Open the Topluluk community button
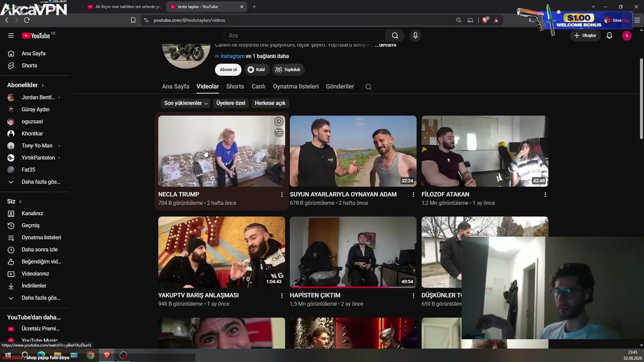Image resolution: width=644 pixels, height=362 pixels. 288,70
